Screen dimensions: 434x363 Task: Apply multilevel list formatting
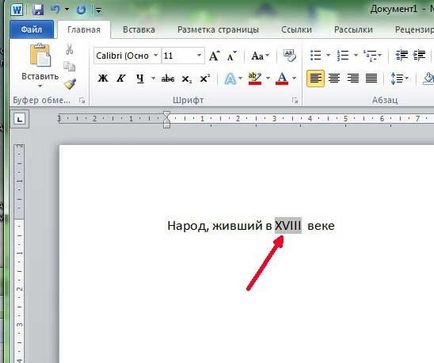(373, 56)
